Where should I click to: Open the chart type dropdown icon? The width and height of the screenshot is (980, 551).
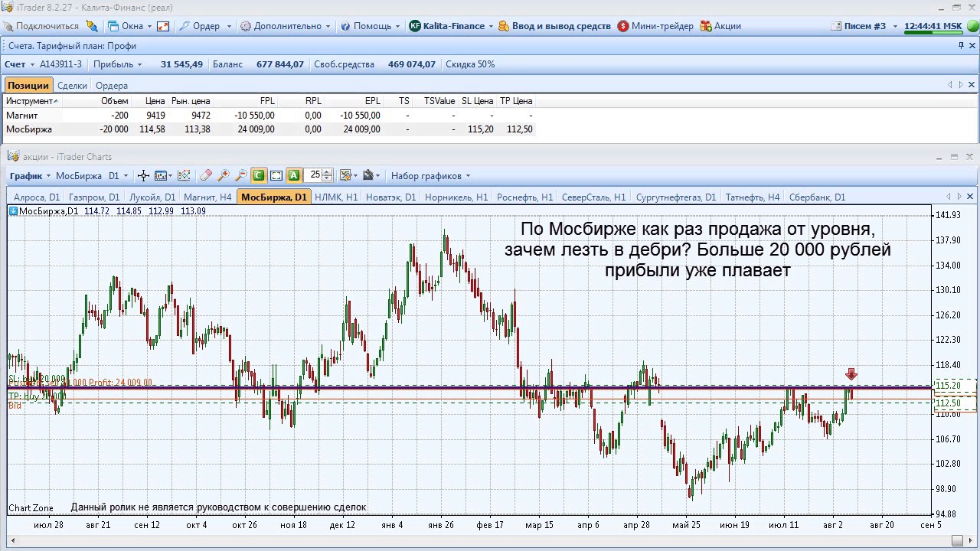163,176
